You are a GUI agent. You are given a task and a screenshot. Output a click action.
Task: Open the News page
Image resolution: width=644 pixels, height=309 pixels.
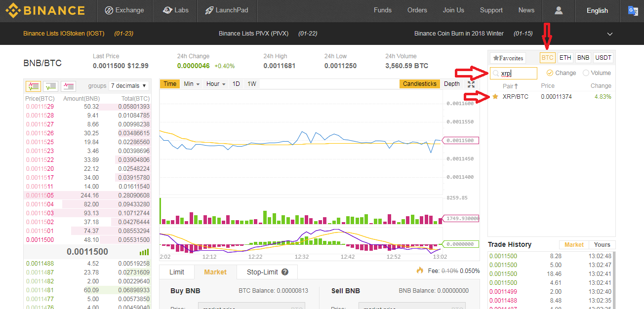[526, 10]
